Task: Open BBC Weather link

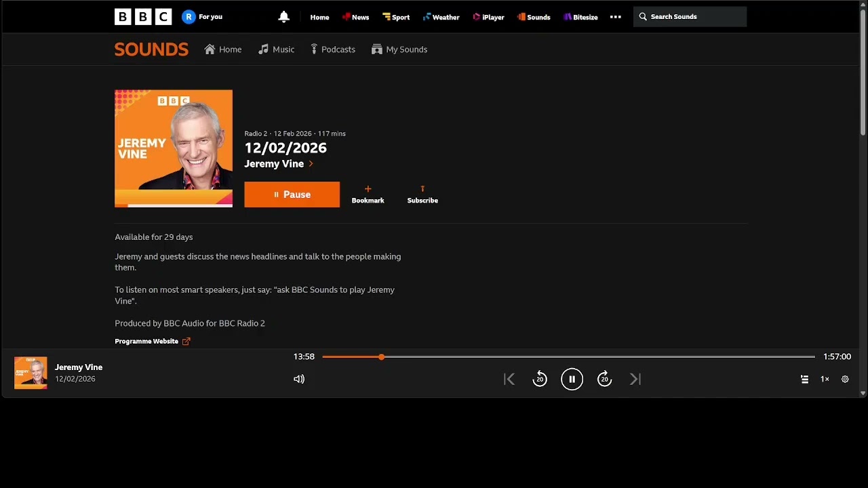Action: [x=441, y=17]
